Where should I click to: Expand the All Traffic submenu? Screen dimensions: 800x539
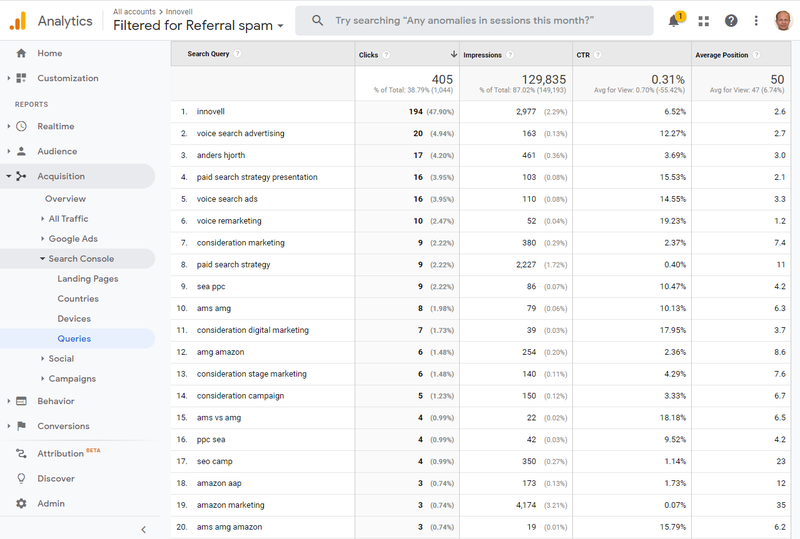click(42, 218)
